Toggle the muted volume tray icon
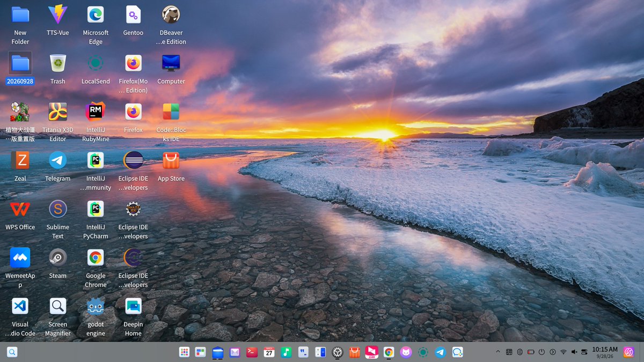The image size is (644, 362). (x=574, y=352)
